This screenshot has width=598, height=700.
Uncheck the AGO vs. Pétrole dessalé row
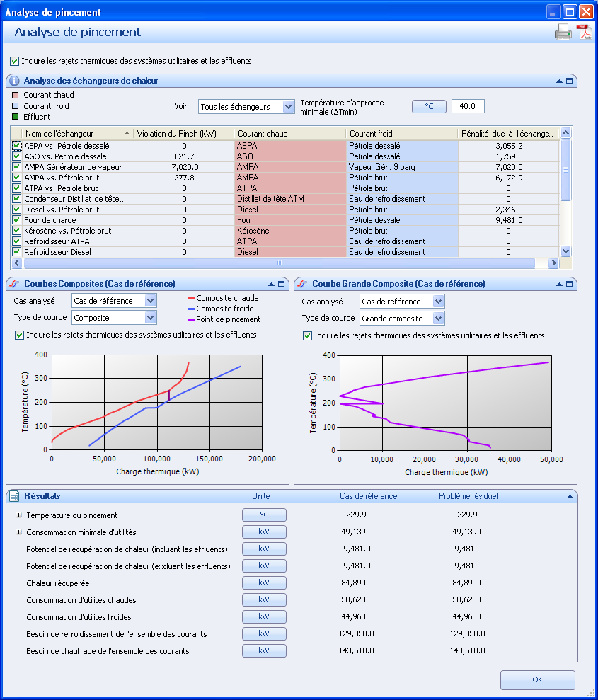(16, 156)
